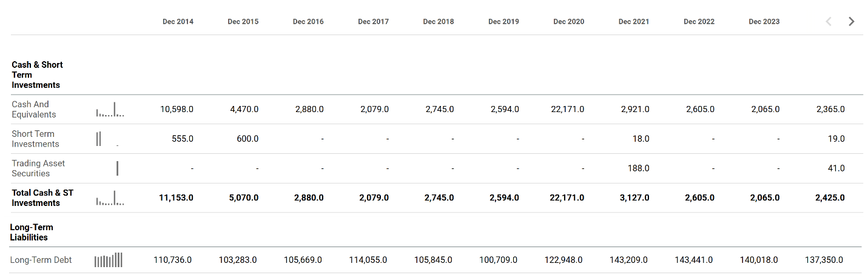The height and width of the screenshot is (275, 868).
Task: Open the Cash And Equivalents sparkline chart
Action: coord(110,110)
